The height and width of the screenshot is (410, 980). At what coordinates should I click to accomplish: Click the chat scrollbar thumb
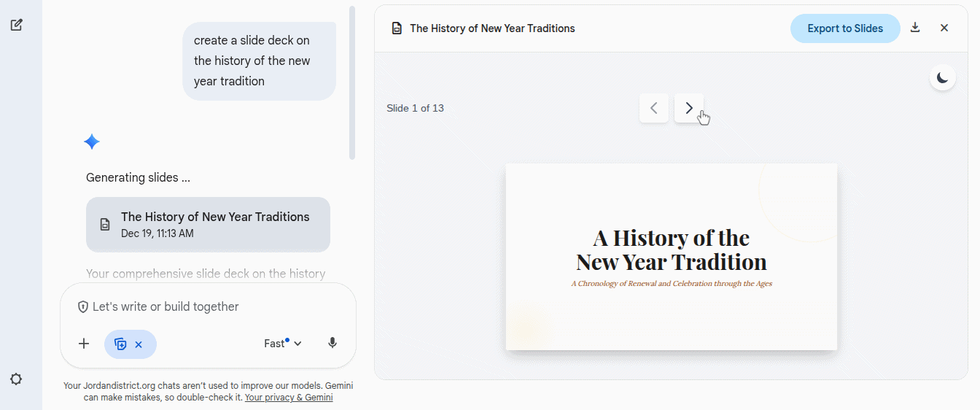352,82
